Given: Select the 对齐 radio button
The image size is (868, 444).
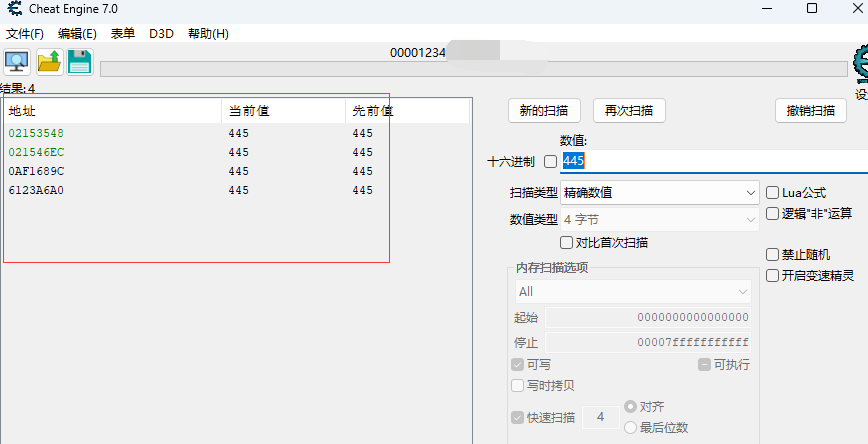Looking at the screenshot, I should [x=630, y=406].
